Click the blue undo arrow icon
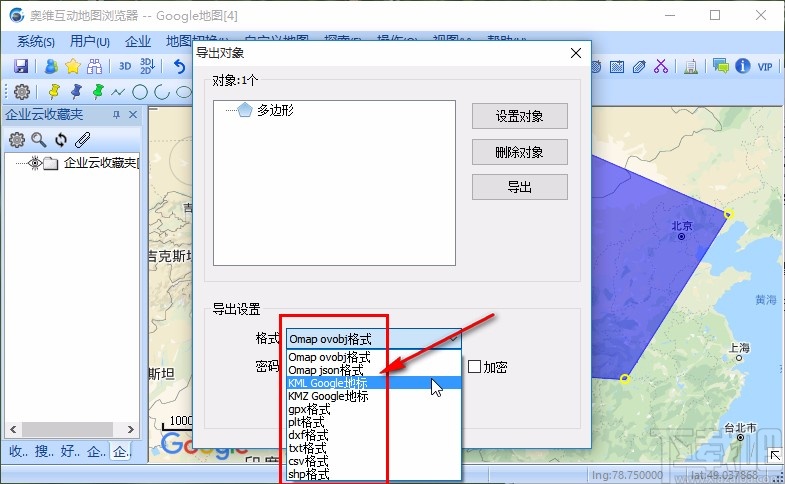The image size is (785, 484). [179, 66]
